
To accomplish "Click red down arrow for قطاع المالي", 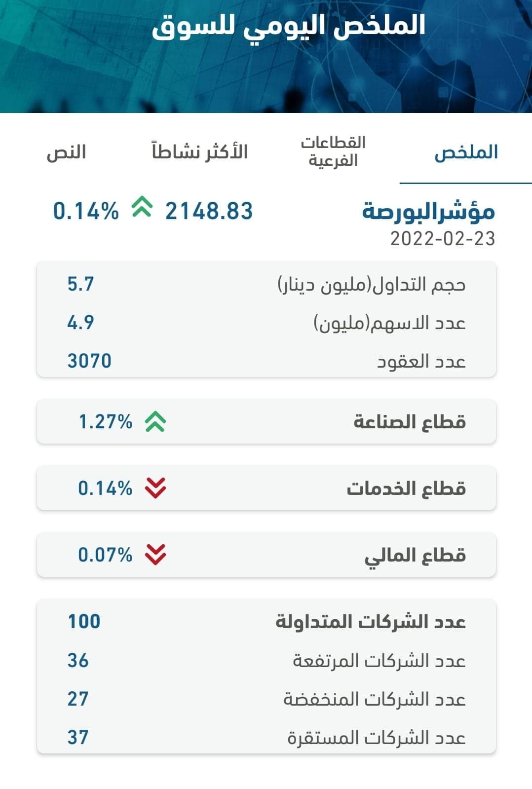I will [x=155, y=555].
